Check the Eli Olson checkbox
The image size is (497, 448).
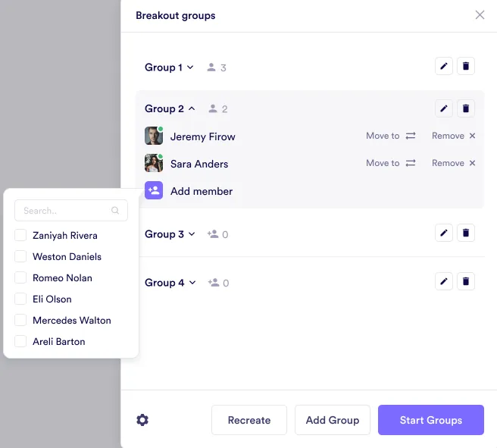click(20, 299)
